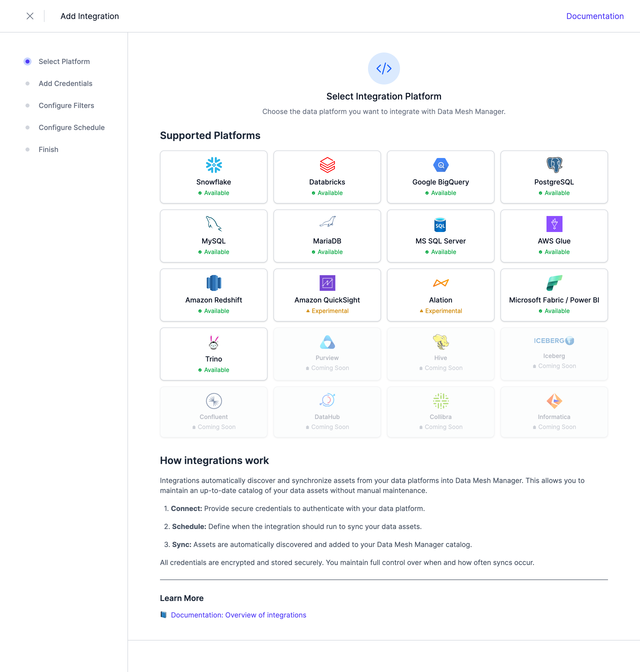Pick the Alation platform name
This screenshot has height=672, width=640.
click(441, 300)
